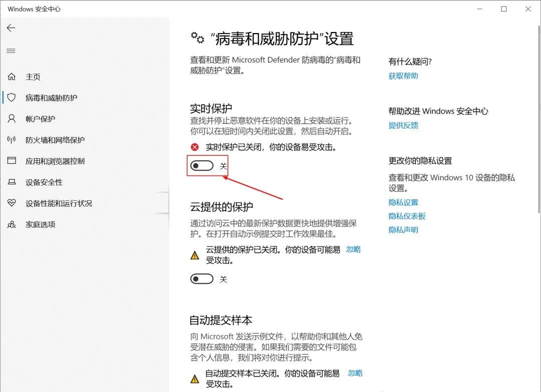
Task: Open 设备性能和运行状况 page
Action: click(x=59, y=203)
